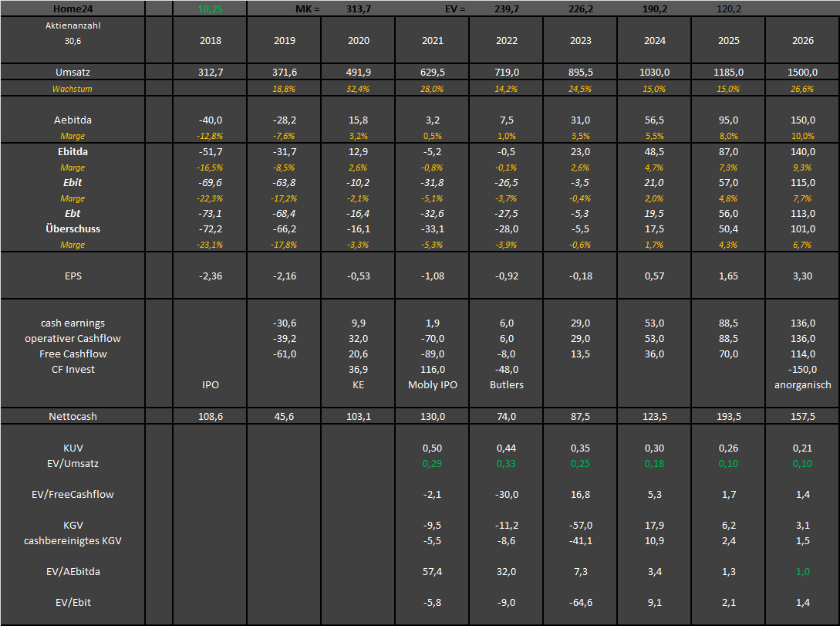This screenshot has width=840, height=626.
Task: Select Aebitda 2018 value -40,0
Action: click(210, 120)
